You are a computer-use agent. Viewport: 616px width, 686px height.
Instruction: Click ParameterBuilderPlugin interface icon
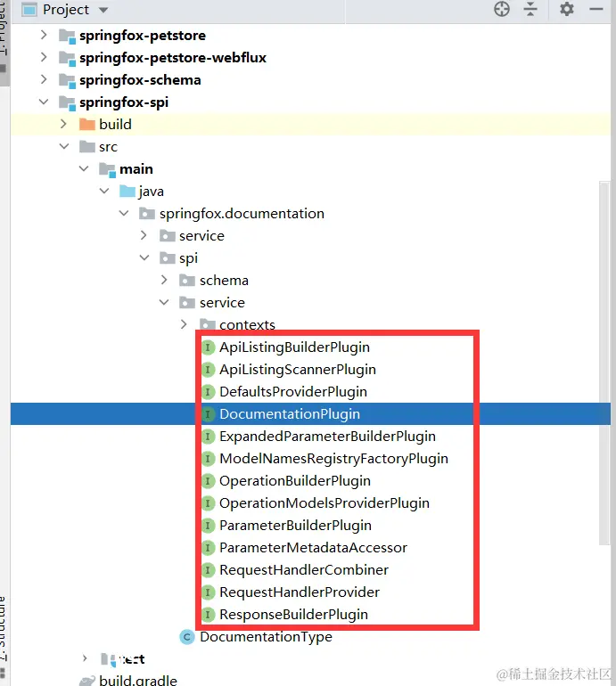208,526
